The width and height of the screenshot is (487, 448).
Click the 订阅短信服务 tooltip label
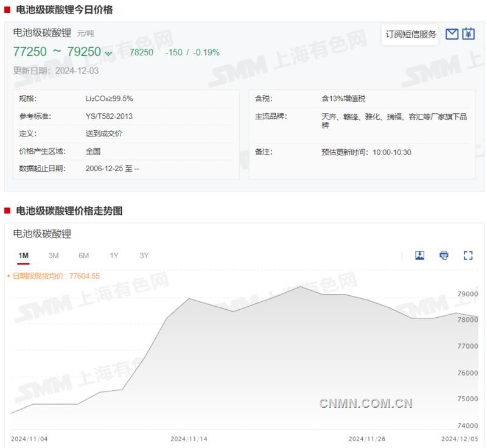(x=411, y=34)
